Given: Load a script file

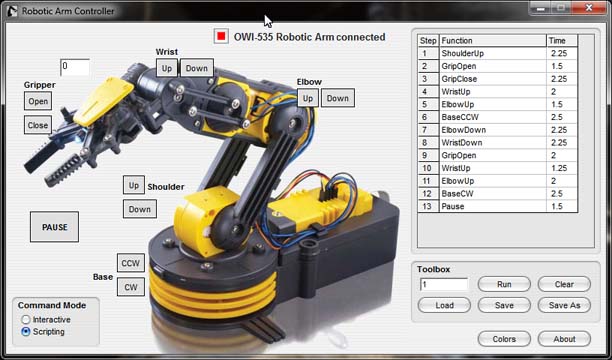Looking at the screenshot, I should click(x=444, y=305).
